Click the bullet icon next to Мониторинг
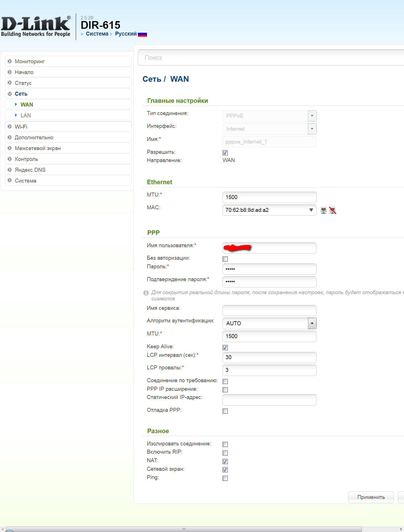 coord(10,61)
